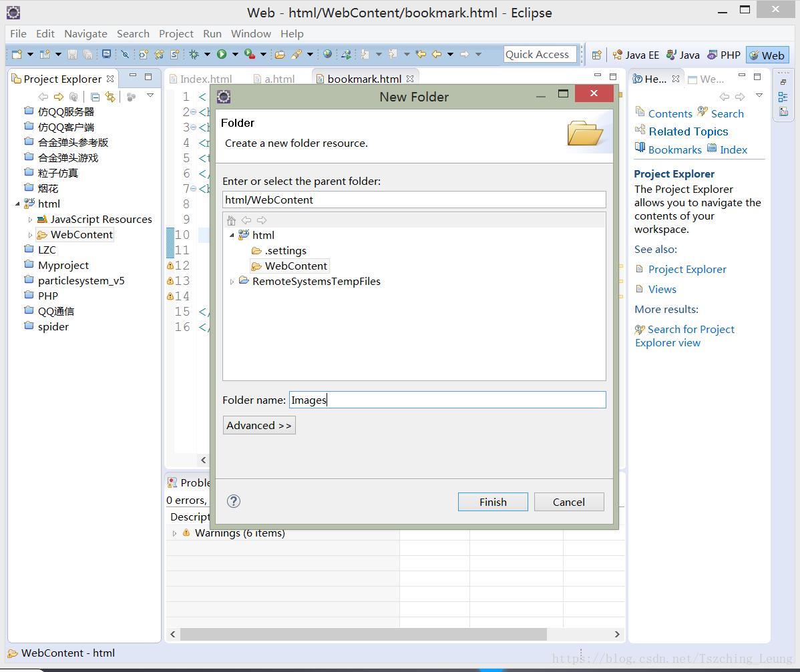Open the File menu
Screen dimensions: 800x672
19,33
